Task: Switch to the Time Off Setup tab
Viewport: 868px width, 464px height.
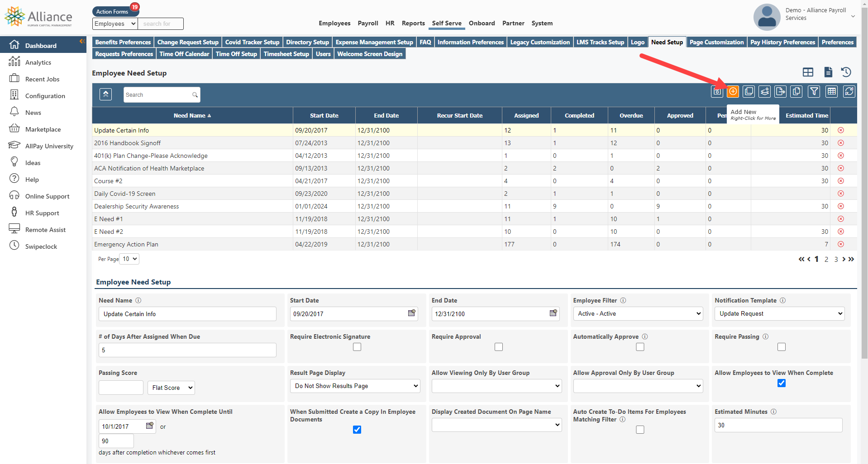Action: point(236,54)
